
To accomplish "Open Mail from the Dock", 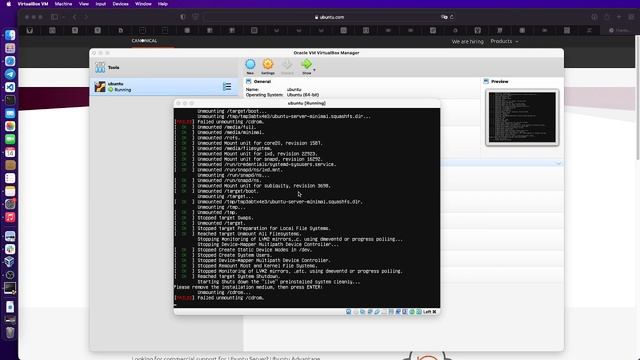I will click(x=10, y=113).
